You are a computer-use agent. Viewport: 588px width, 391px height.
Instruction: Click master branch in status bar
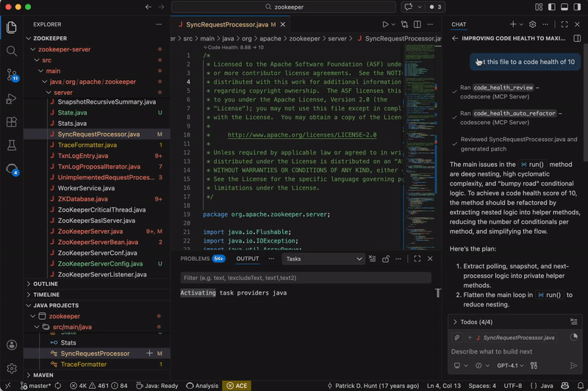tap(36, 386)
